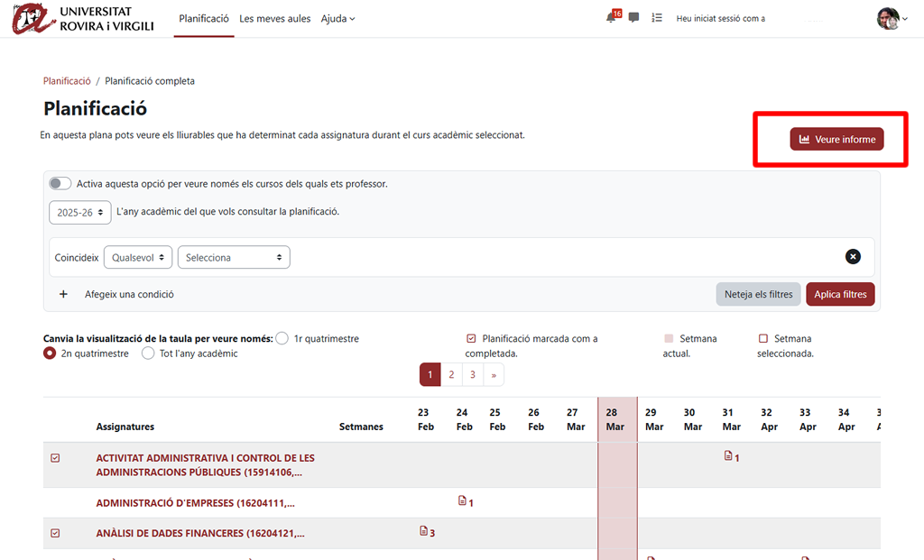Open deliverable icon for Administració d'Empreses

click(463, 500)
